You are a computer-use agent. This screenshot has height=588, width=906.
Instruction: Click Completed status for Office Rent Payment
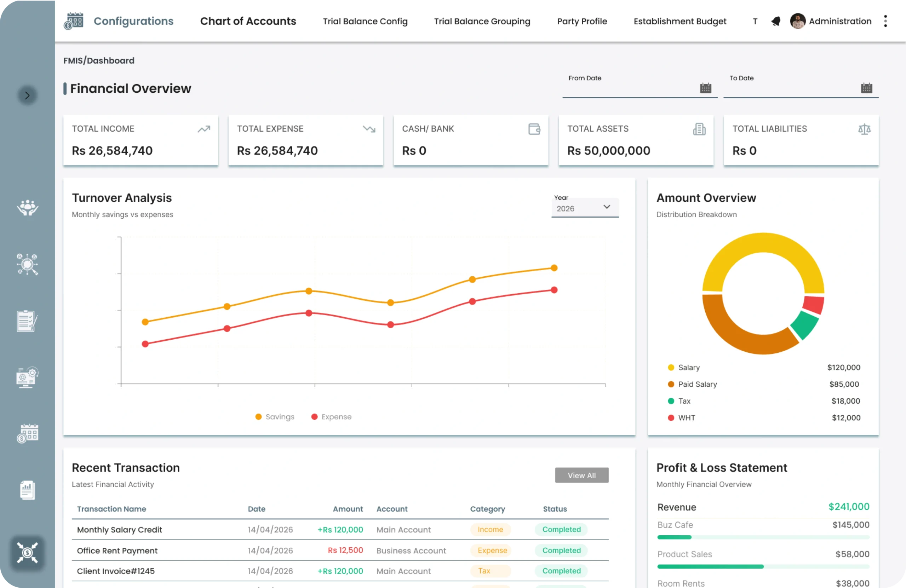pos(561,550)
